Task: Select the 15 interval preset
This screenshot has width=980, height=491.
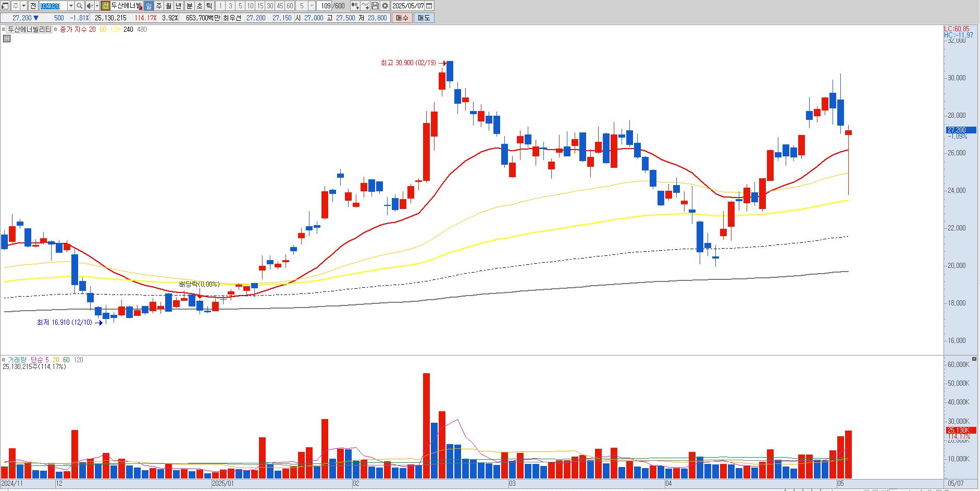Action: [260, 6]
